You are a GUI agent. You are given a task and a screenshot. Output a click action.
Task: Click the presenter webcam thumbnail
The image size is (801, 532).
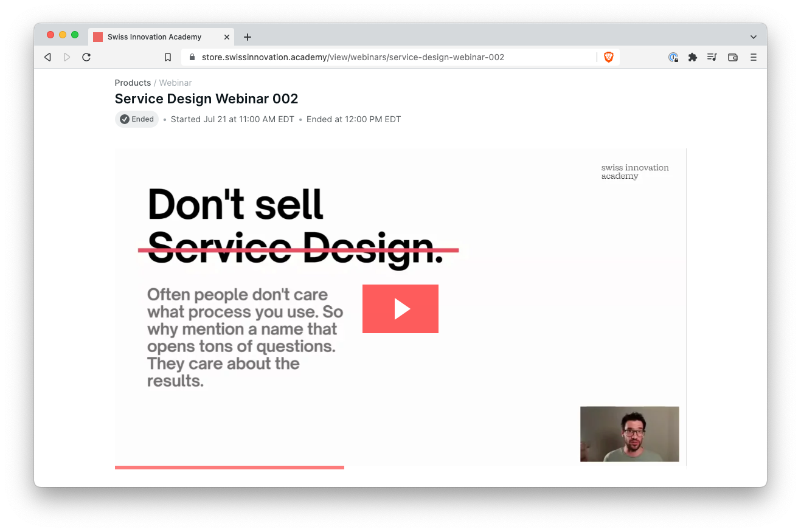pyautogui.click(x=629, y=434)
